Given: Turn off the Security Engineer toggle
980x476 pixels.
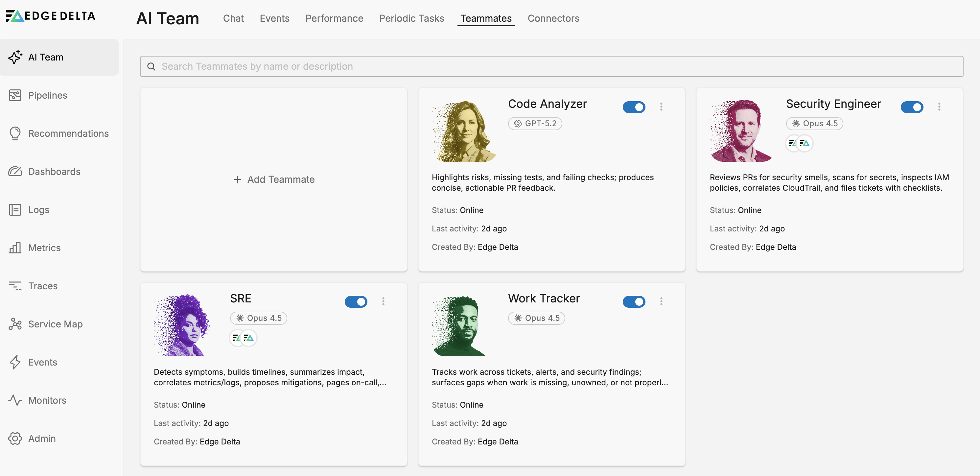Looking at the screenshot, I should [912, 107].
